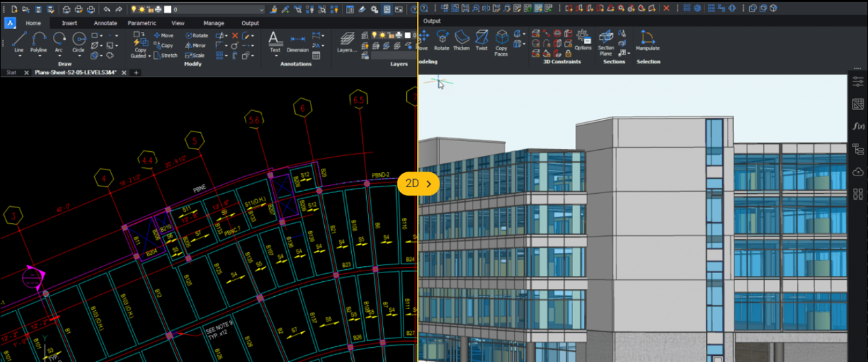Expand the Arc tool dropdown arrow
Viewport: 868px width, 362px height.
[59, 56]
